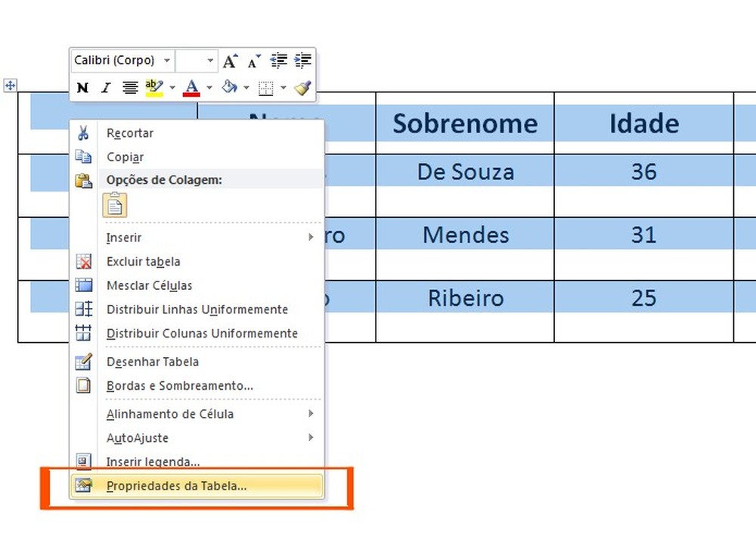Viewport: 756px width, 538px height.
Task: Click the distribute rows icon
Action: pos(84,309)
